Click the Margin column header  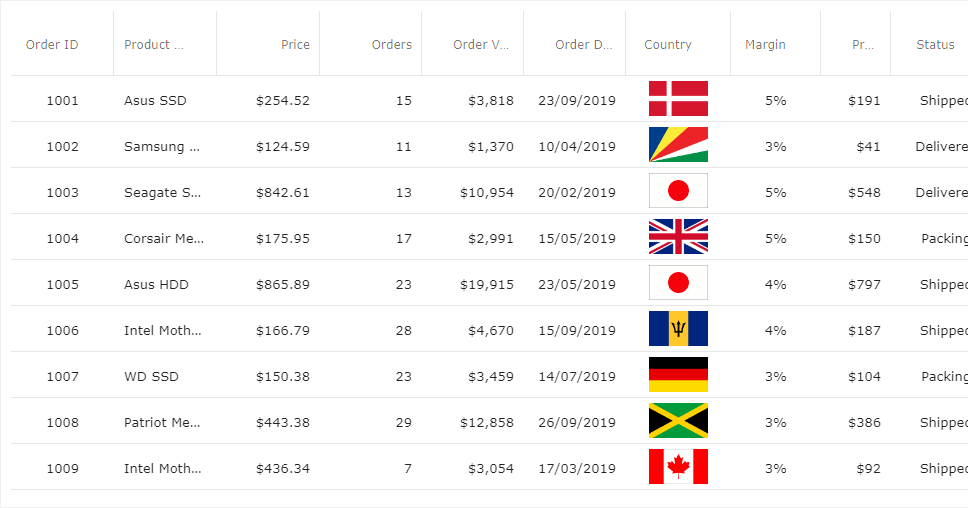click(765, 44)
